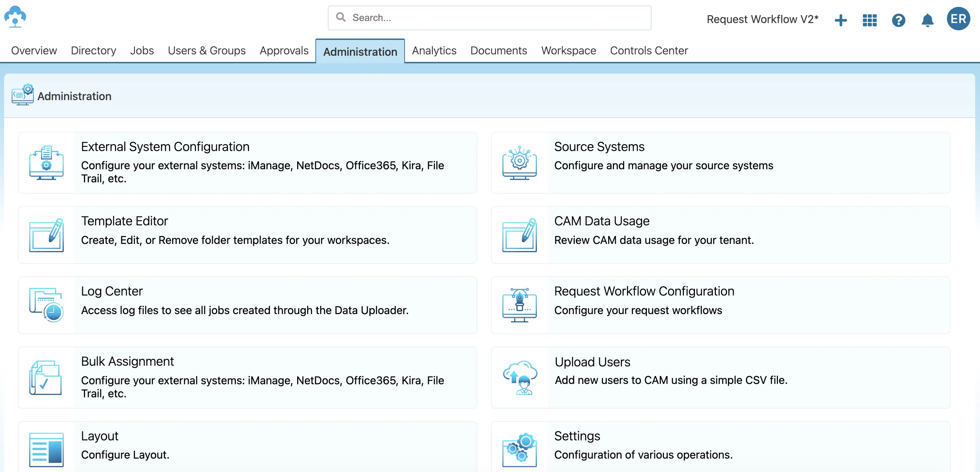This screenshot has width=980, height=472.
Task: View notifications via the bell icon
Action: [927, 20]
